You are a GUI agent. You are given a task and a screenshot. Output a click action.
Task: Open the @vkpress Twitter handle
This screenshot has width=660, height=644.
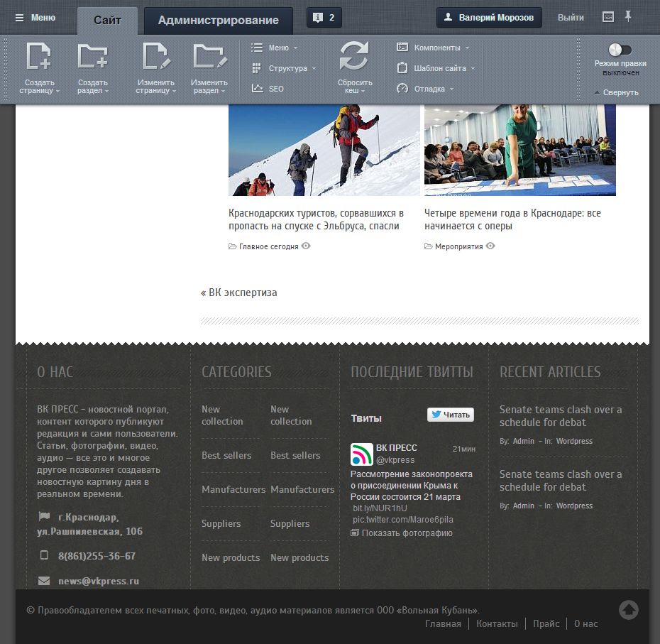pos(395,460)
